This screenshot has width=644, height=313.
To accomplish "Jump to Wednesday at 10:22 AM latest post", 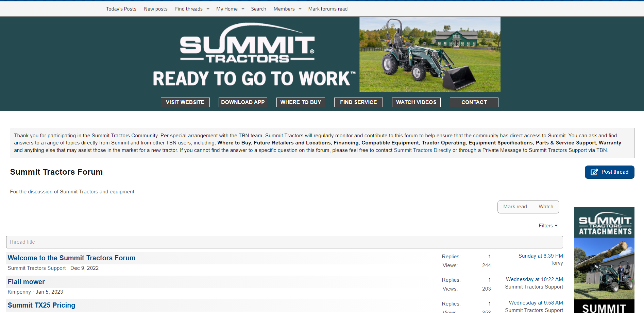I will (534, 279).
